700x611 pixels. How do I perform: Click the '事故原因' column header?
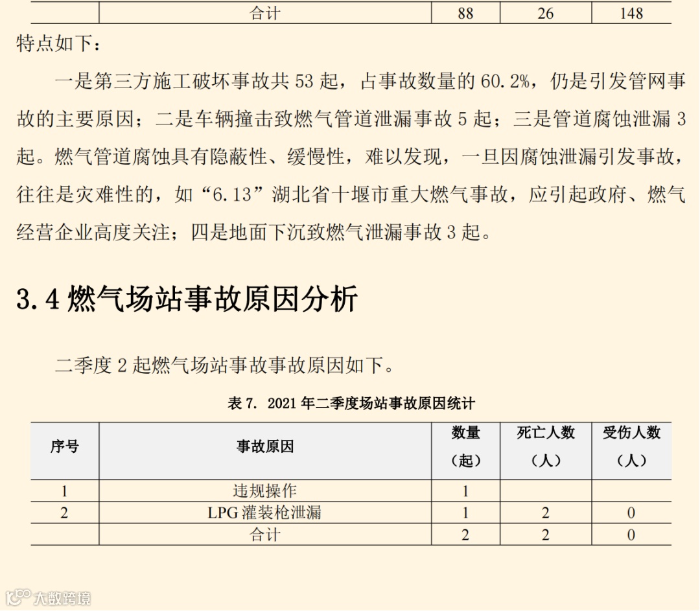point(265,446)
